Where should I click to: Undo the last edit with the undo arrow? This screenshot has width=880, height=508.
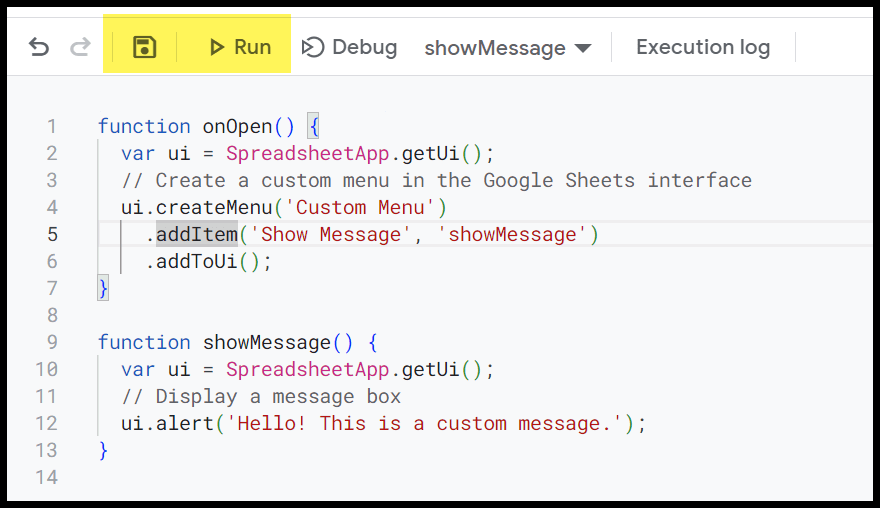click(x=39, y=47)
